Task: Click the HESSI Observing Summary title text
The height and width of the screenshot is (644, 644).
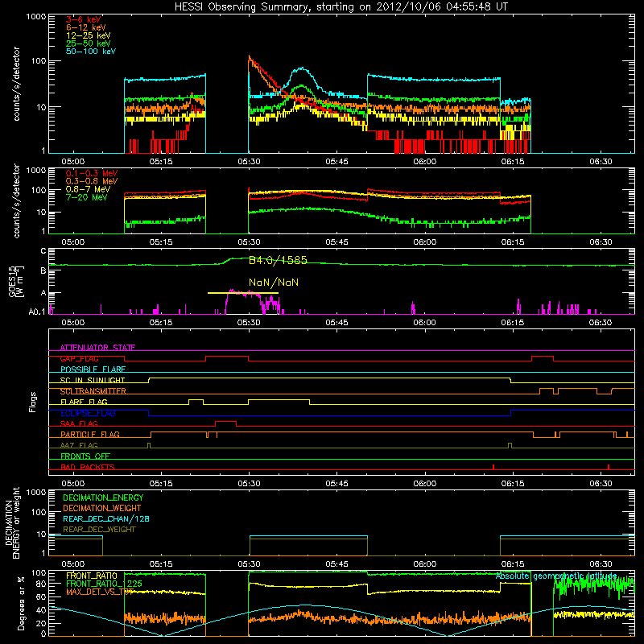Action: pyautogui.click(x=341, y=7)
